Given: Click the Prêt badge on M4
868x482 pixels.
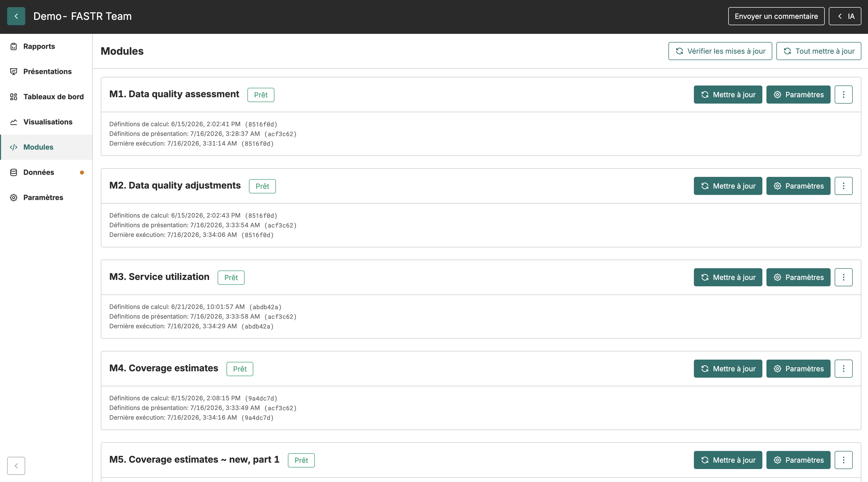Looking at the screenshot, I should pos(240,369).
